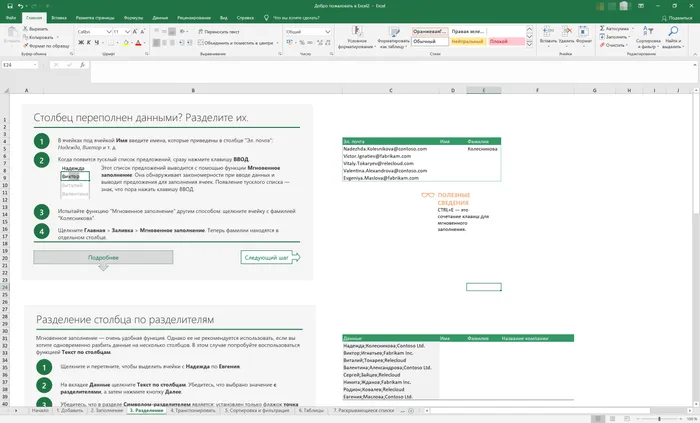This screenshot has height=423, width=700.
Task: Click the Share (Поделиться) button
Action: [677, 18]
